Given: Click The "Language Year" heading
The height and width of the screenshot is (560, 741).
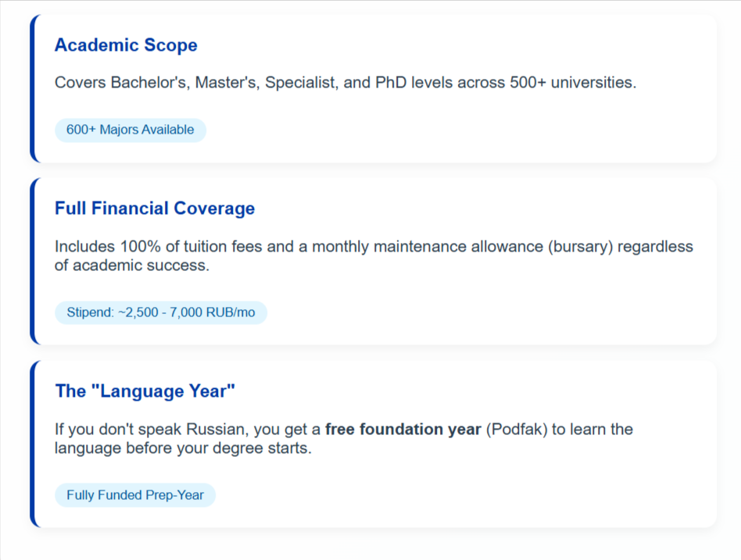Looking at the screenshot, I should (145, 391).
